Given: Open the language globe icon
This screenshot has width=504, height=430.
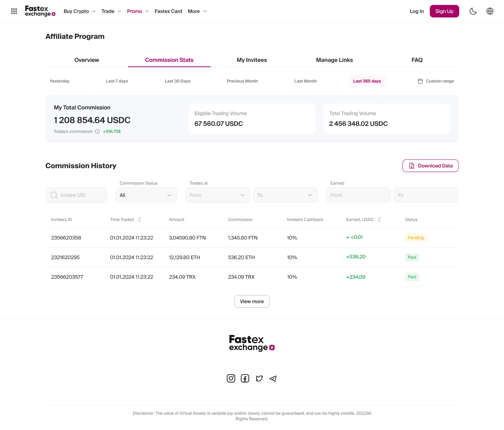Looking at the screenshot, I should pyautogui.click(x=490, y=11).
